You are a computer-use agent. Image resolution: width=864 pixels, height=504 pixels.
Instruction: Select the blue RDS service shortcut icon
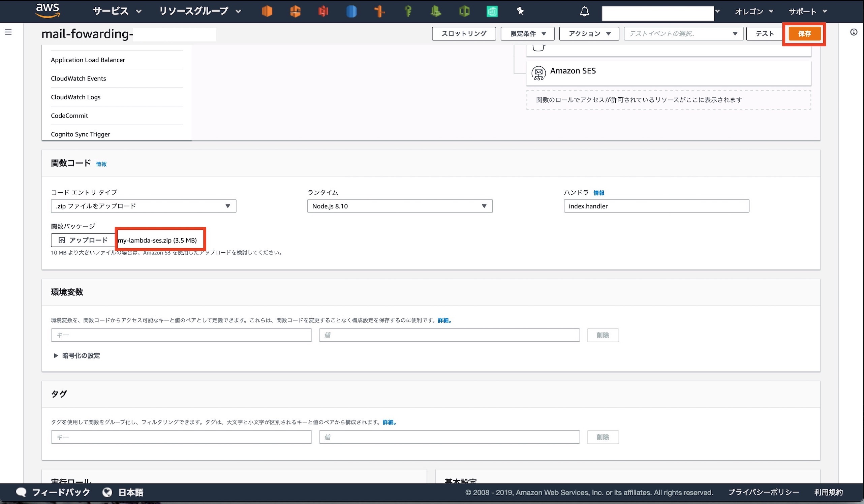tap(351, 11)
